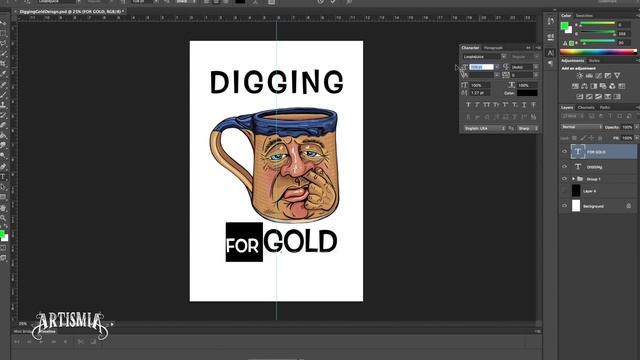Click the Levels adjustment icon

pyautogui.click(x=589, y=76)
